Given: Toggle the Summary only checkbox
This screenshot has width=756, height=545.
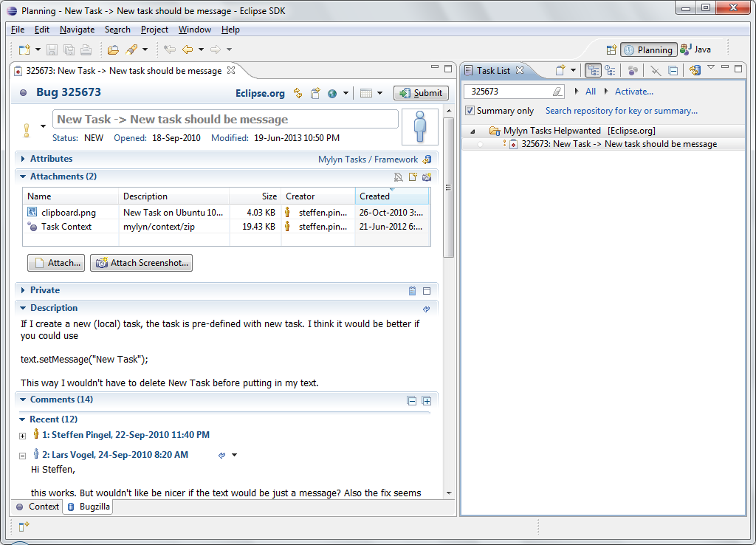Looking at the screenshot, I should 470,111.
